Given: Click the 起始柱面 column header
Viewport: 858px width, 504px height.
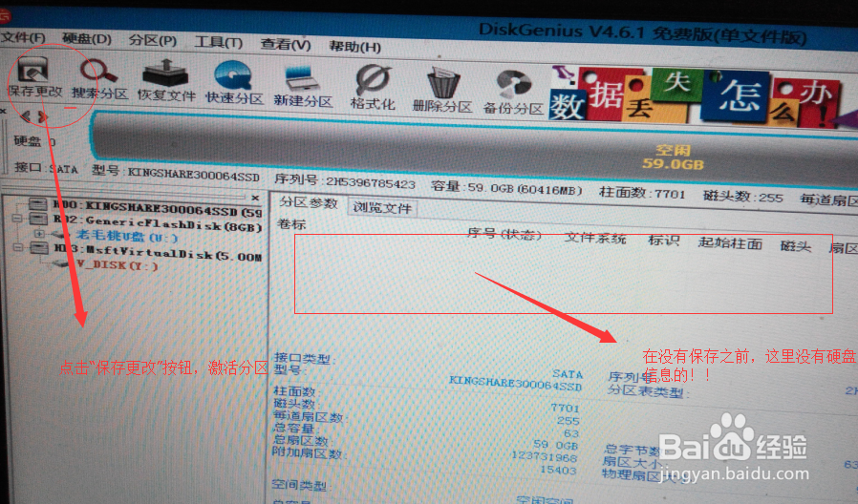Looking at the screenshot, I should (x=730, y=242).
